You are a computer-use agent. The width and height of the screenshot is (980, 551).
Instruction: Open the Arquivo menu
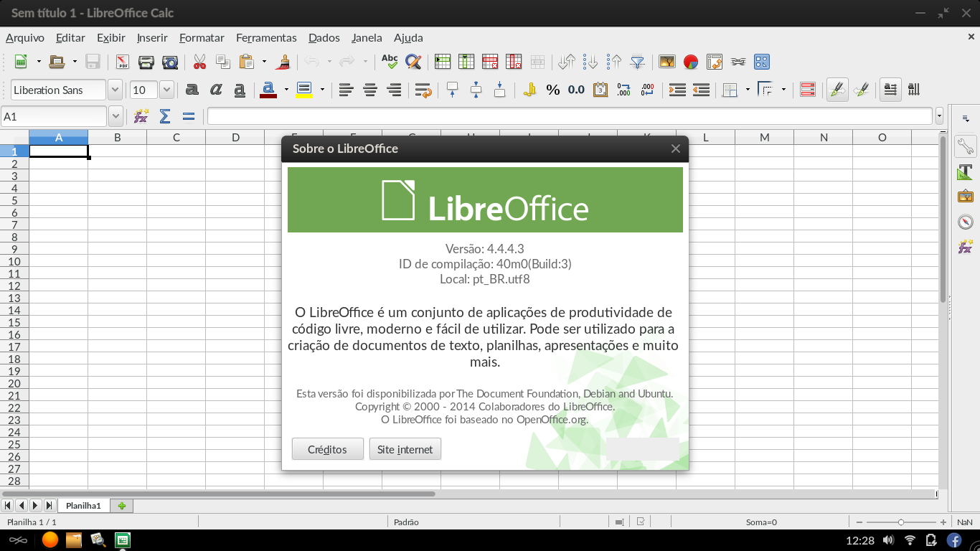click(25, 37)
